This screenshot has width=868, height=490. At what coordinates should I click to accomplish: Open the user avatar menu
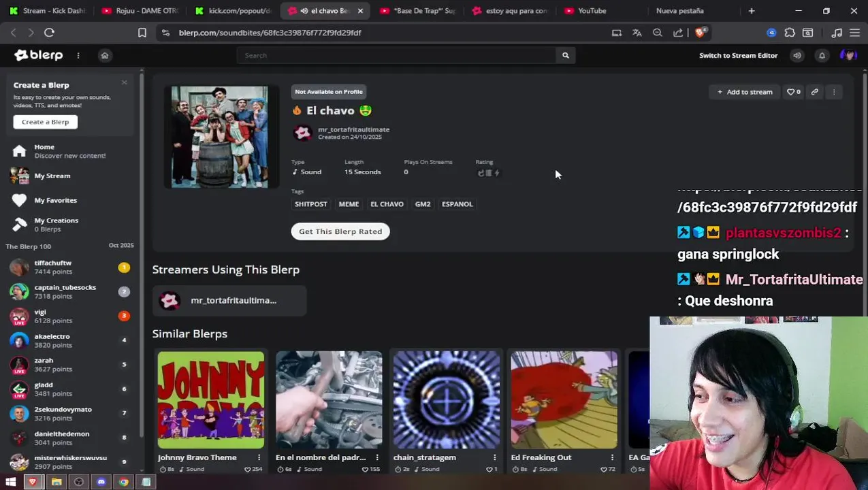coord(848,55)
